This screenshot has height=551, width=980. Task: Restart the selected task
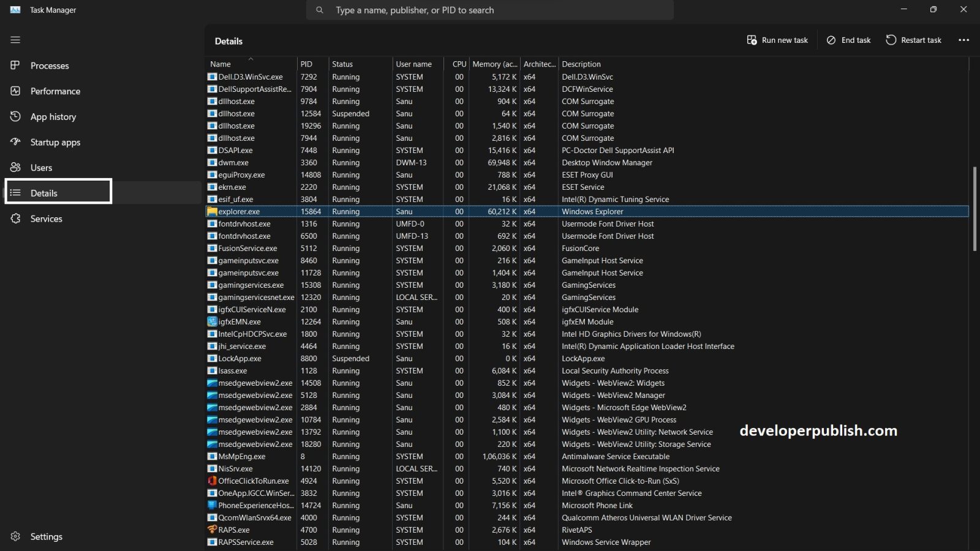tap(913, 40)
